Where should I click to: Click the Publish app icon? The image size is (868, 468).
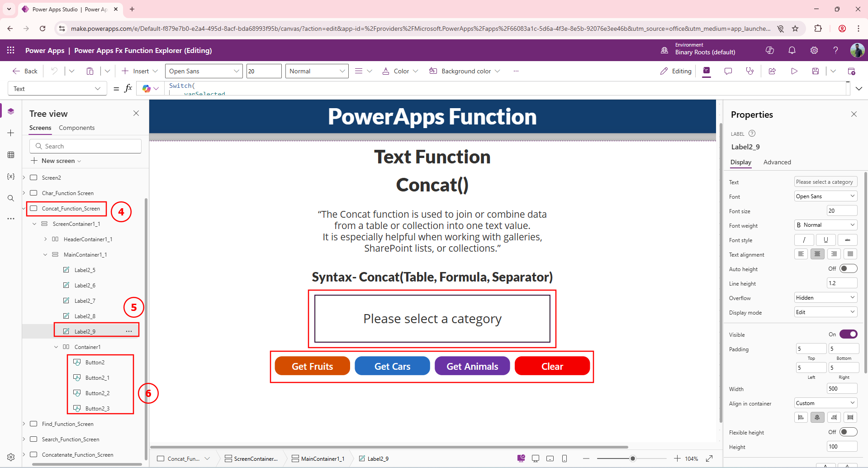point(851,71)
